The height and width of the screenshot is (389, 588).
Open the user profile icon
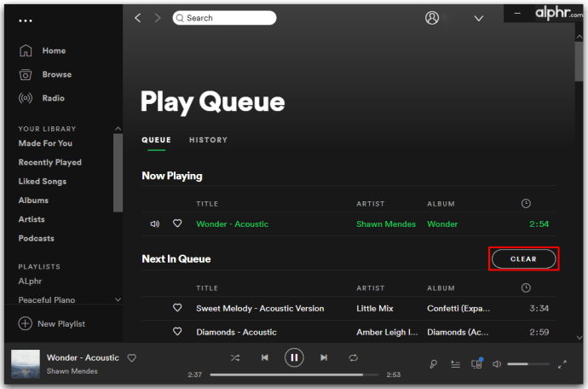(x=432, y=18)
